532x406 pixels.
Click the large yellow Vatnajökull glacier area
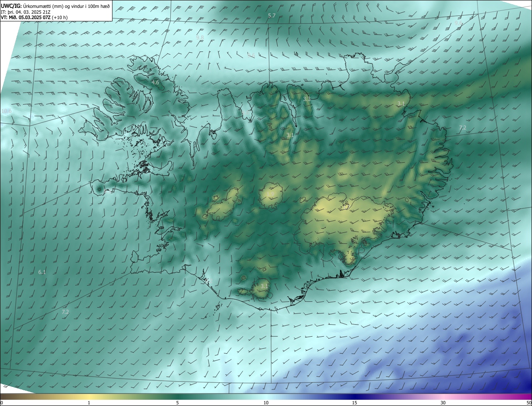click(345, 222)
